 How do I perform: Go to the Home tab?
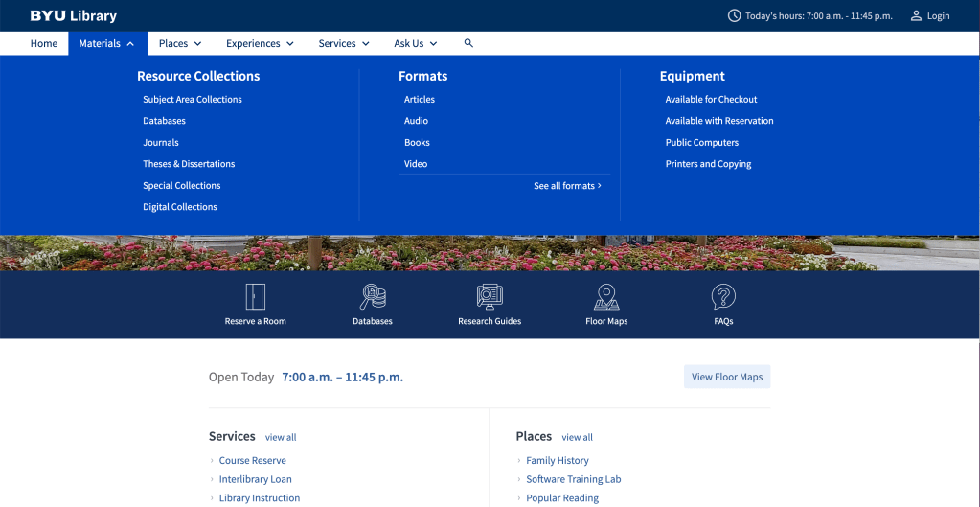pos(44,43)
